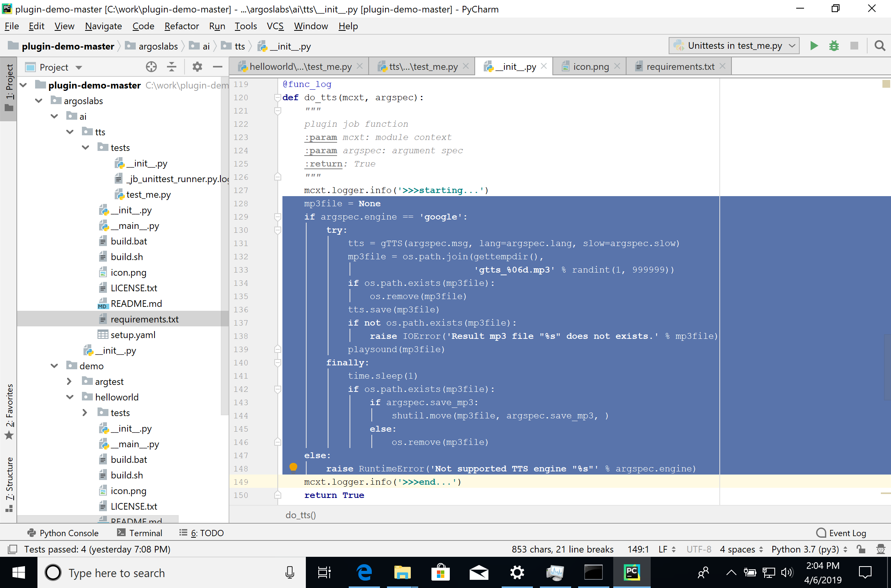Select Python 3.7 (py3) interpreter widget
This screenshot has height=588, width=891.
pos(809,549)
